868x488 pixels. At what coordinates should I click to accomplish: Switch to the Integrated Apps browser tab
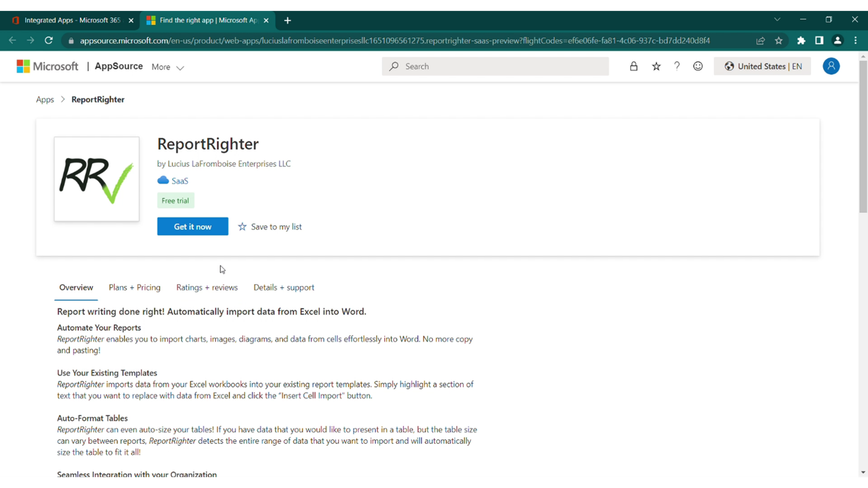72,20
